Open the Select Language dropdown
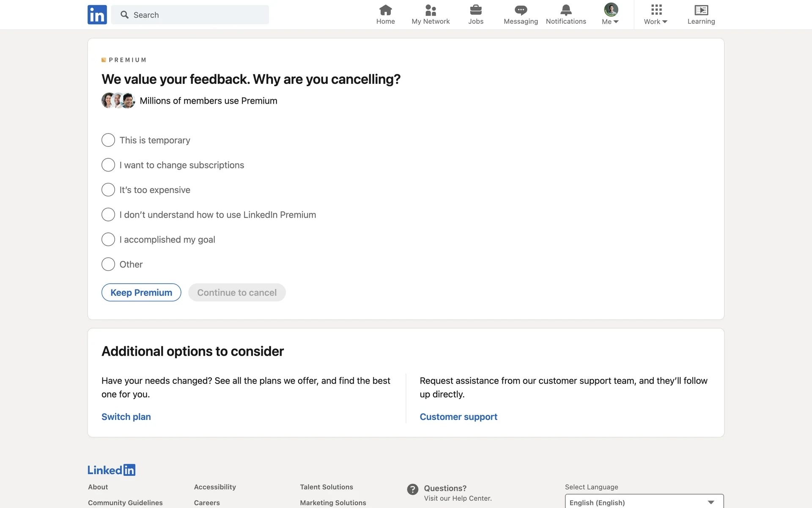This screenshot has width=812, height=508. 644,502
